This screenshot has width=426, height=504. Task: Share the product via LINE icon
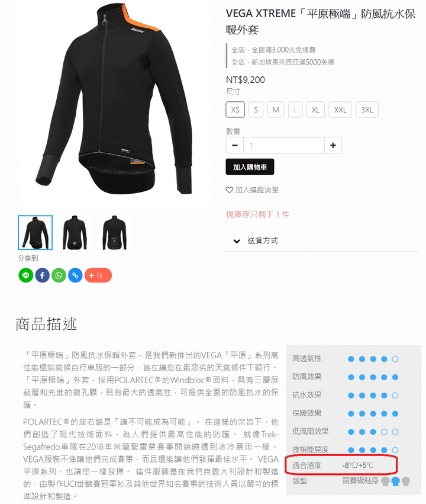click(x=25, y=275)
